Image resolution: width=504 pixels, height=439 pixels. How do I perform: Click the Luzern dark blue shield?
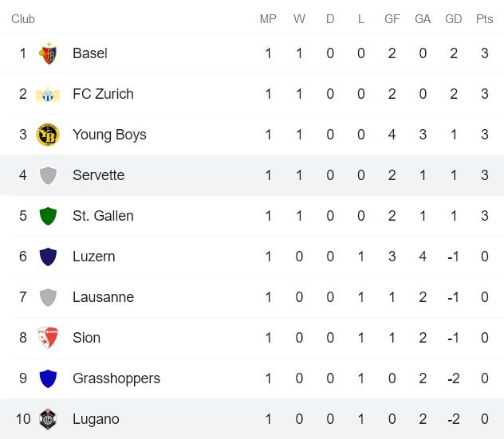(48, 257)
